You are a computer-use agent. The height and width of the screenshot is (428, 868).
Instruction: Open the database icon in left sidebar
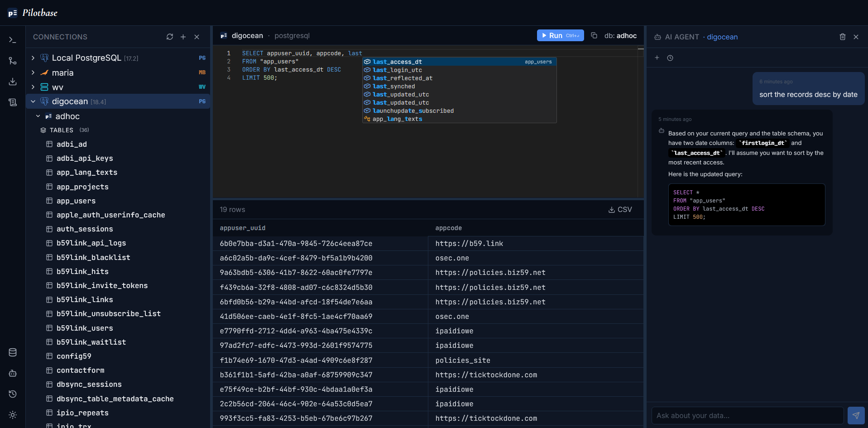pyautogui.click(x=13, y=352)
